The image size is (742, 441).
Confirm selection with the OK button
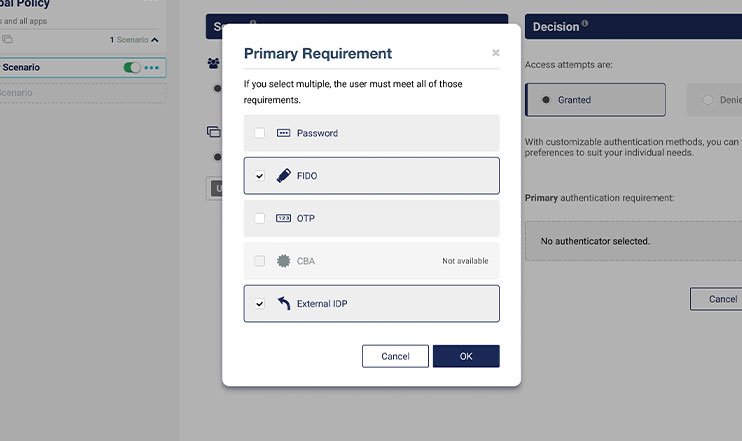[x=466, y=356]
